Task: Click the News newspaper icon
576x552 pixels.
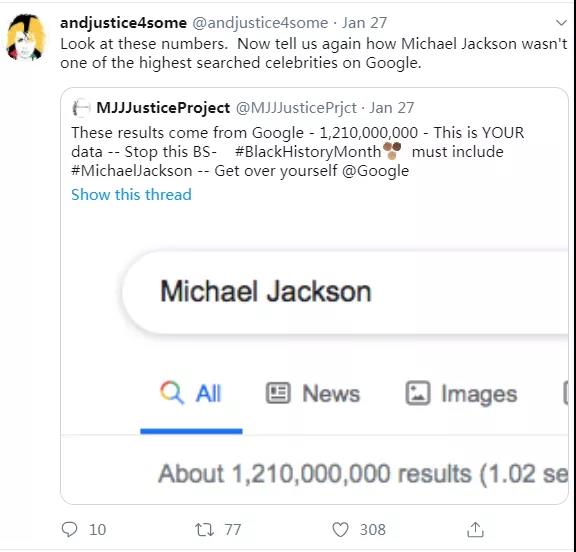Action: (x=278, y=393)
